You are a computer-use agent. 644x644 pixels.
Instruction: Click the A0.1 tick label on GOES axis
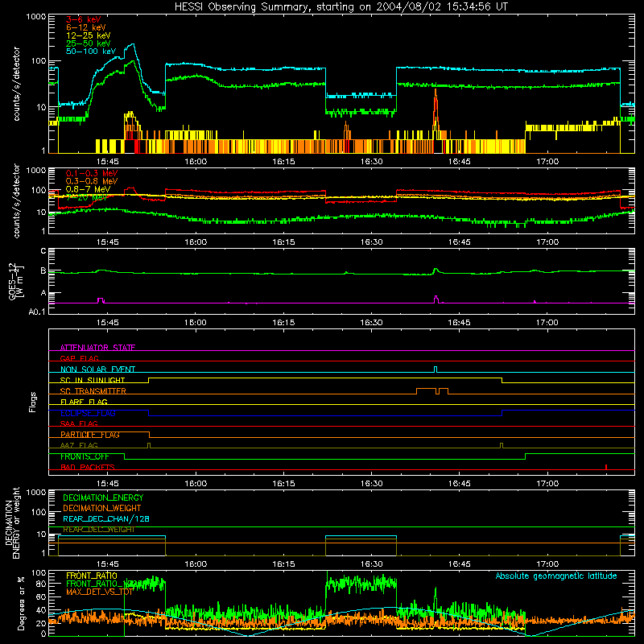(x=36, y=312)
